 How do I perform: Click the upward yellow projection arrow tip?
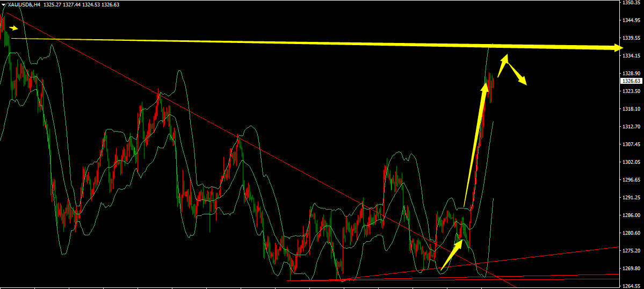pyautogui.click(x=504, y=57)
